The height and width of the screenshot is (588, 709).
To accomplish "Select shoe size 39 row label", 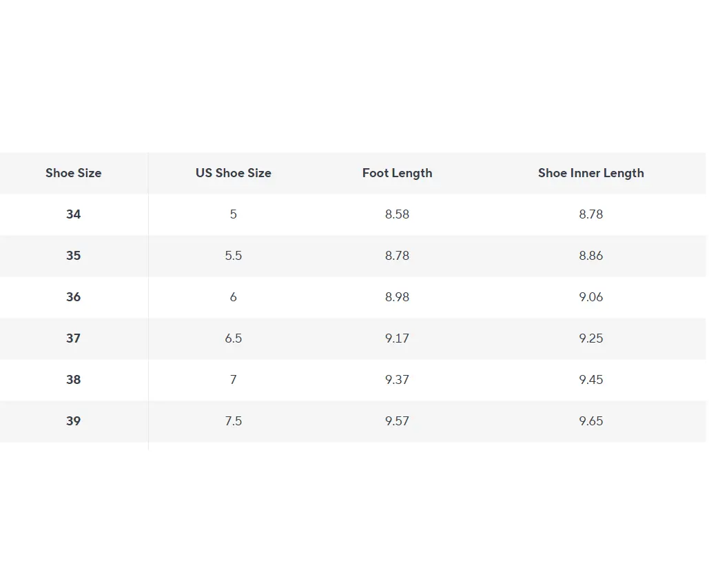I will [73, 421].
